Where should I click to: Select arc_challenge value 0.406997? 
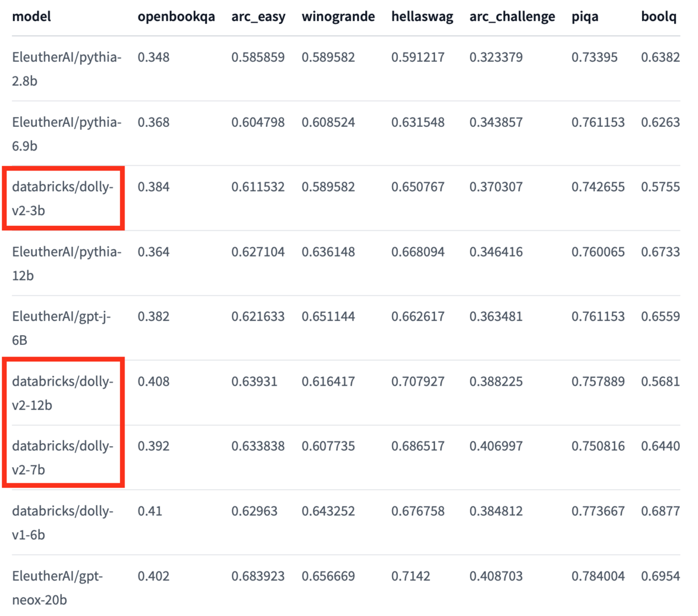coord(496,446)
